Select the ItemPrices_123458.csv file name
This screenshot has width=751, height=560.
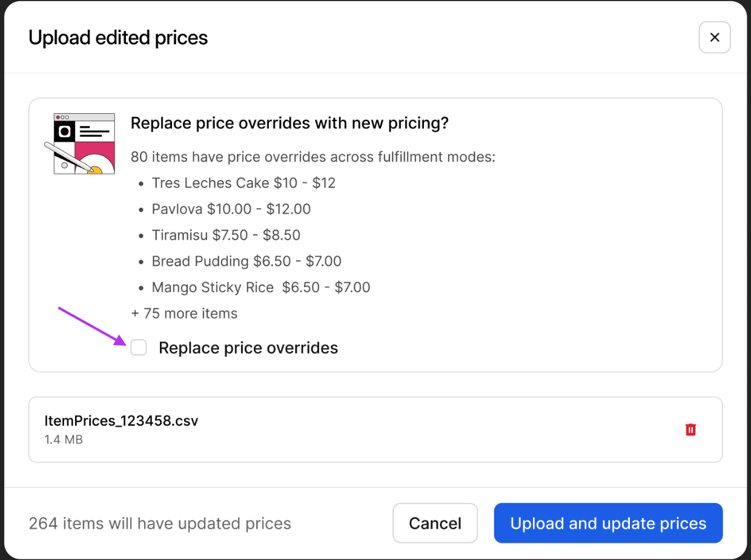121,421
